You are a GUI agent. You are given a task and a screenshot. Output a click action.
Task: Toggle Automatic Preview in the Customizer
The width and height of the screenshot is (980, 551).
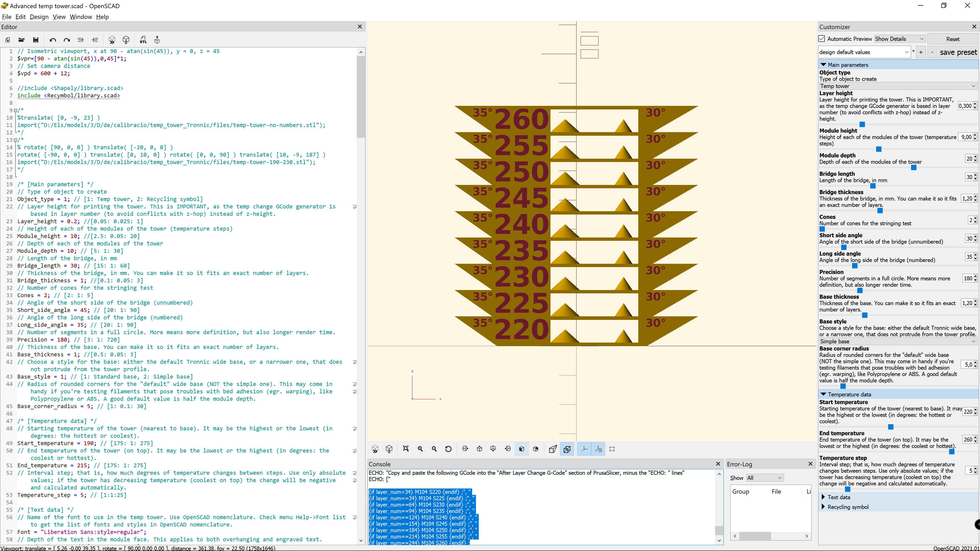coord(821,39)
